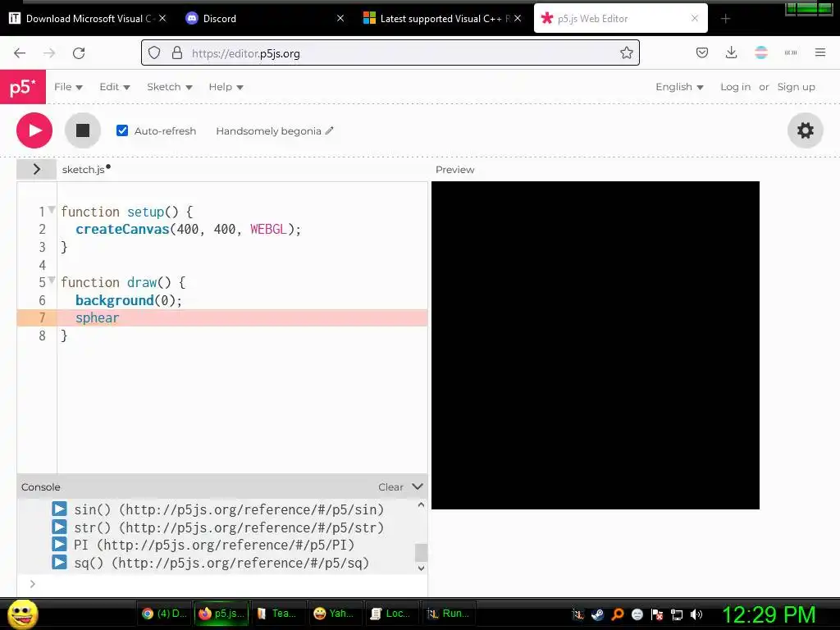Image resolution: width=840 pixels, height=630 pixels.
Task: Click the 12:29 PM taskbar clock
Action: point(769,614)
